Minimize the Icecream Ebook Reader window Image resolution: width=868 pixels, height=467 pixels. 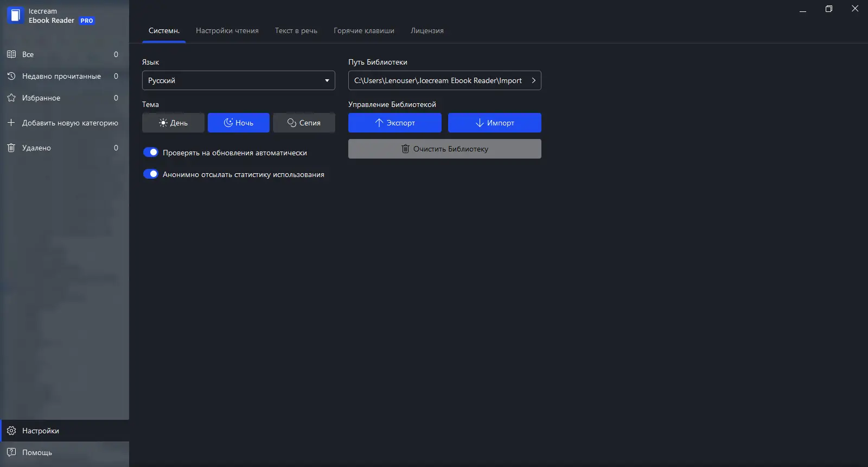click(x=803, y=9)
